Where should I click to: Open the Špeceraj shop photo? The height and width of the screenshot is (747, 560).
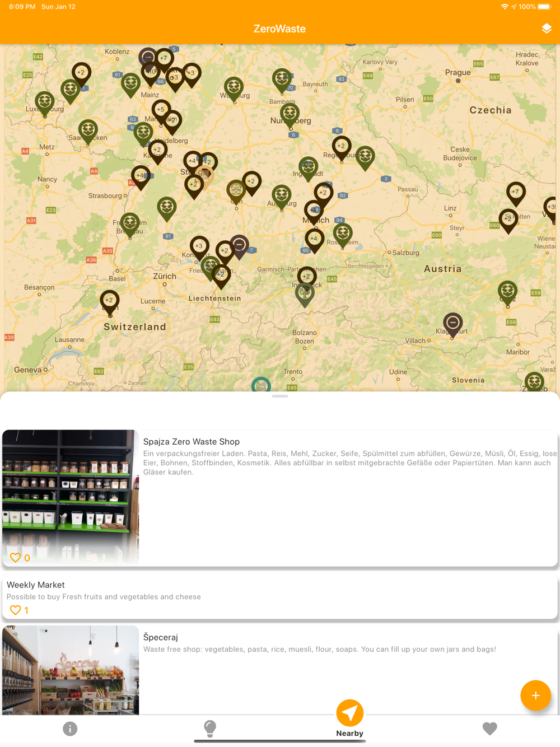pyautogui.click(x=71, y=670)
